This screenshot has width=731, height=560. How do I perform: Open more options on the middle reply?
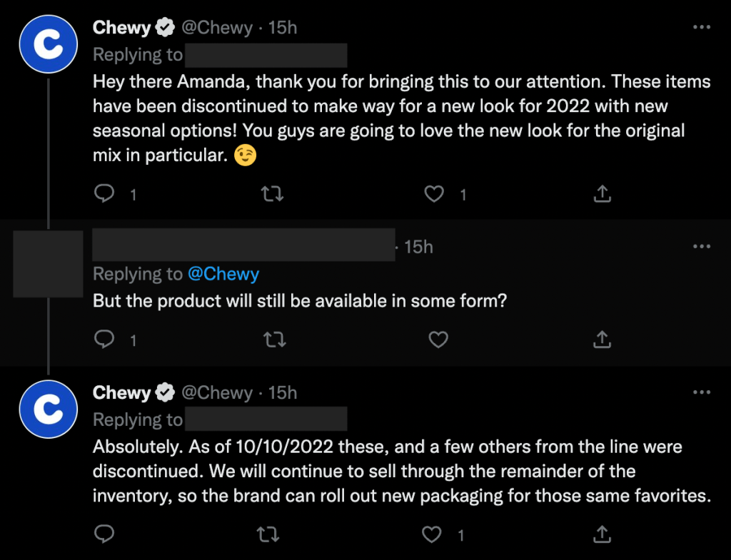702,246
